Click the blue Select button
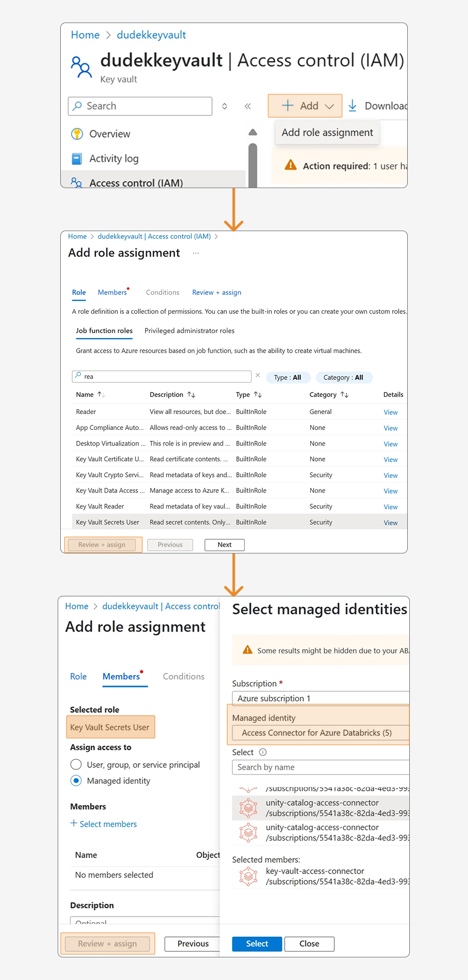This screenshot has height=980, width=468. coord(257,943)
